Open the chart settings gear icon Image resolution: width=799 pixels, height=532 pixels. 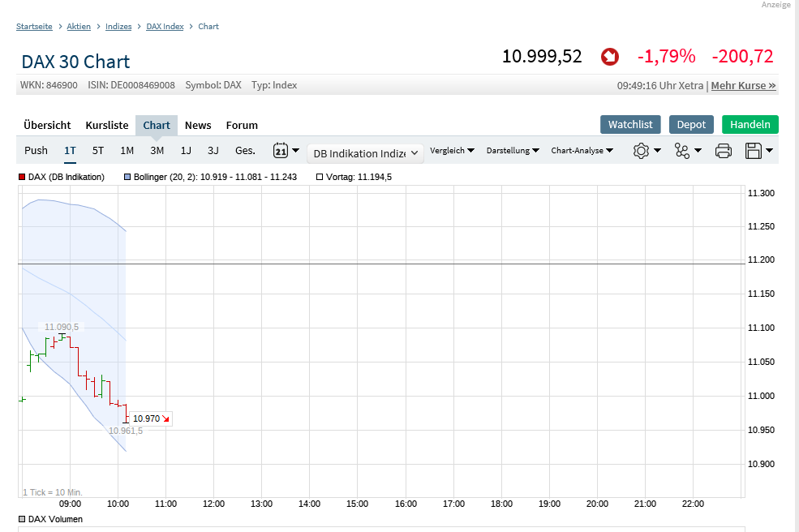641,151
